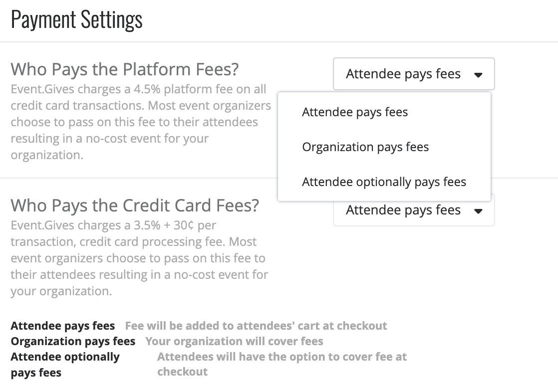Click the 'Who Pays the Credit Card Fees?' heading
This screenshot has height=392, width=558.
click(135, 205)
